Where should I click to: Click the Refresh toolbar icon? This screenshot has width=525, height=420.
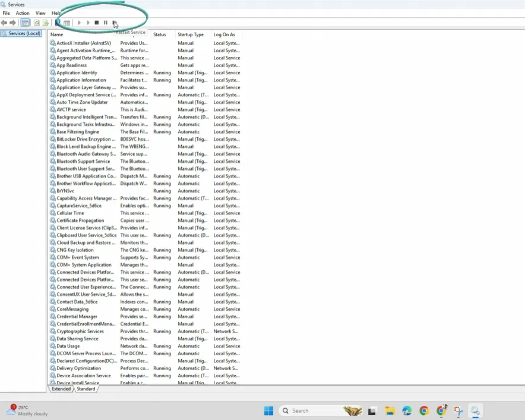(37, 23)
